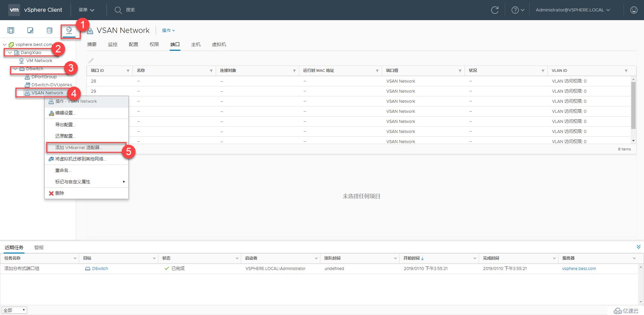Filter the 运行时 MAC 地址 column
Image resolution: width=644 pixels, height=315 pixels.
377,71
